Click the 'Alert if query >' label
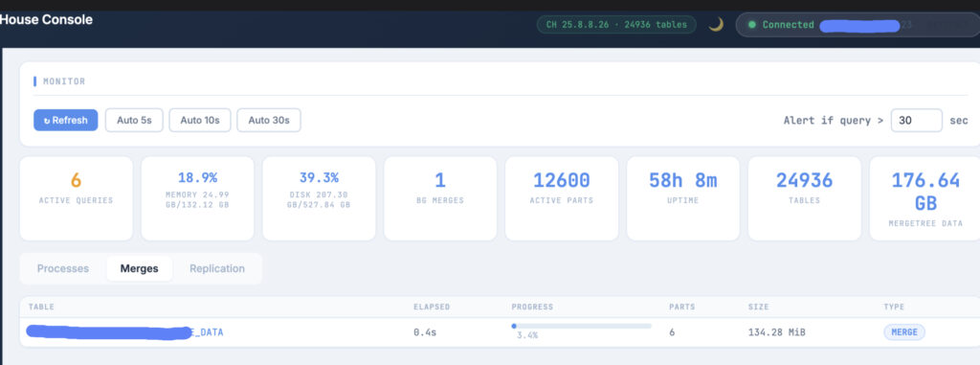 point(834,120)
